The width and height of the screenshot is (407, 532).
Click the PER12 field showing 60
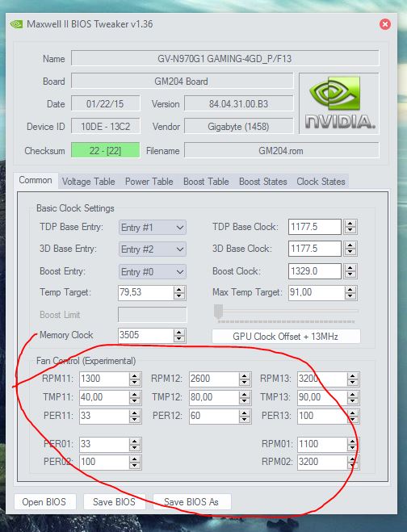pos(214,416)
